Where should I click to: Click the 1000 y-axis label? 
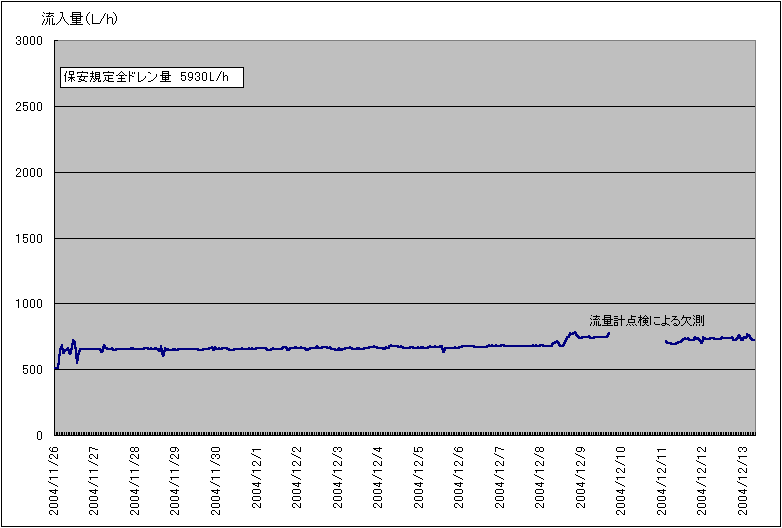(29, 304)
